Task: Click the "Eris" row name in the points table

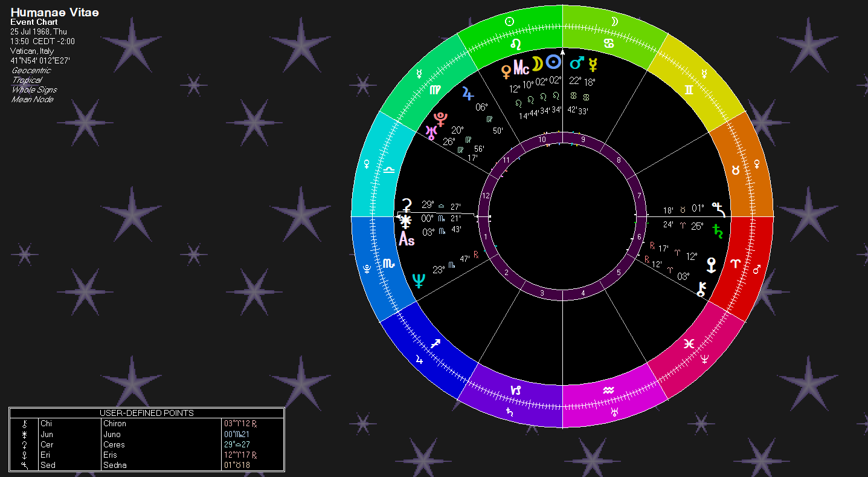Action: pos(111,455)
